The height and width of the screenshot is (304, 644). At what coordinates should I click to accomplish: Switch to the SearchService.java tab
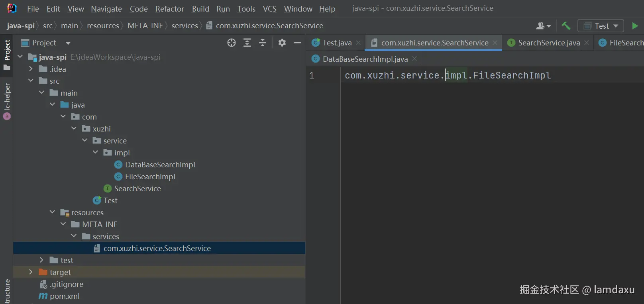click(549, 43)
